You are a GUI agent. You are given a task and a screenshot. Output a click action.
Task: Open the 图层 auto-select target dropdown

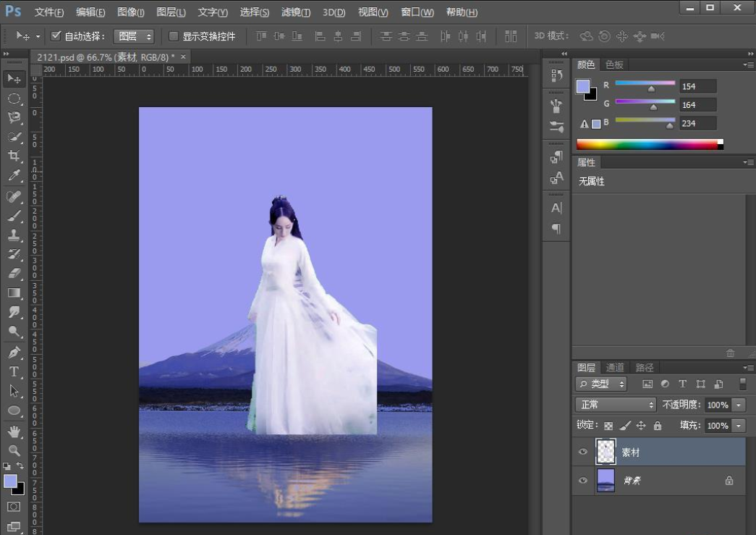tap(135, 36)
